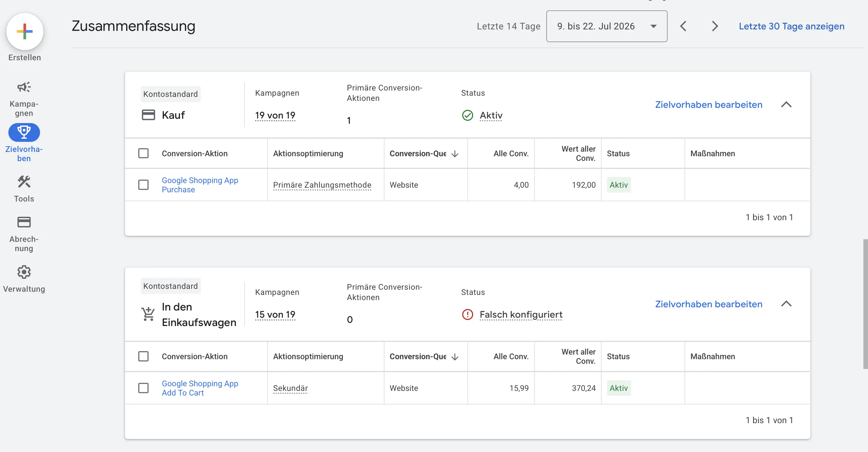Click the 370,24 value cell
Image resolution: width=868 pixels, height=452 pixels.
tap(583, 388)
